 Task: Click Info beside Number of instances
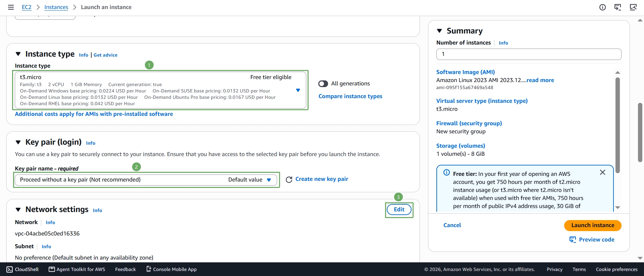coord(503,43)
